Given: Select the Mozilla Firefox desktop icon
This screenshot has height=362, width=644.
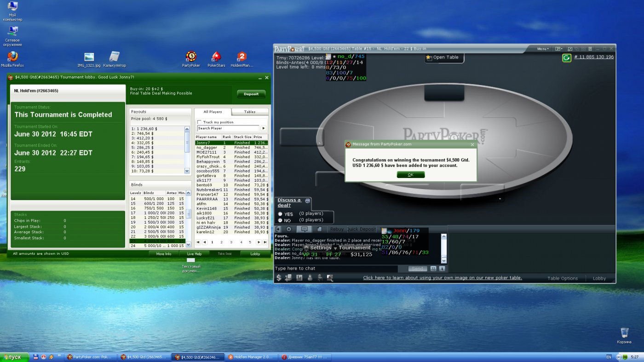Looking at the screenshot, I should point(12,59).
